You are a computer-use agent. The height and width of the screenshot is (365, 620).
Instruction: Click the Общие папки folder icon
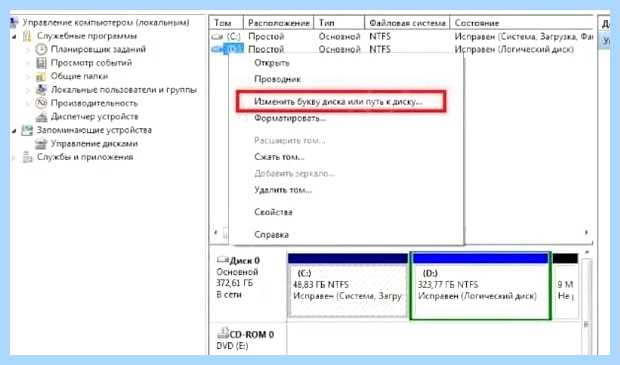[x=41, y=76]
